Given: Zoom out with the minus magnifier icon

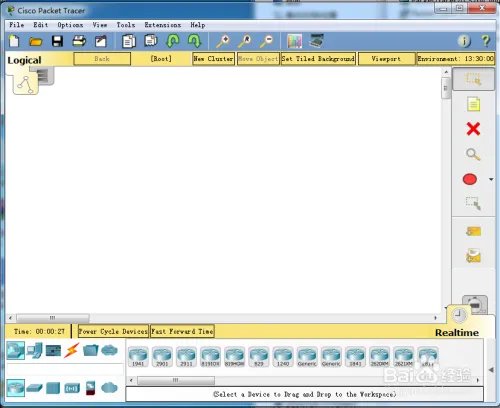Looking at the screenshot, I should pos(267,41).
